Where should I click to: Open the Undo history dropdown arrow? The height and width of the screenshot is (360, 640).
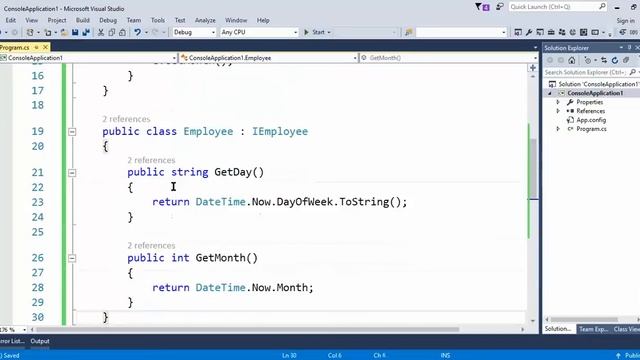click(x=146, y=32)
